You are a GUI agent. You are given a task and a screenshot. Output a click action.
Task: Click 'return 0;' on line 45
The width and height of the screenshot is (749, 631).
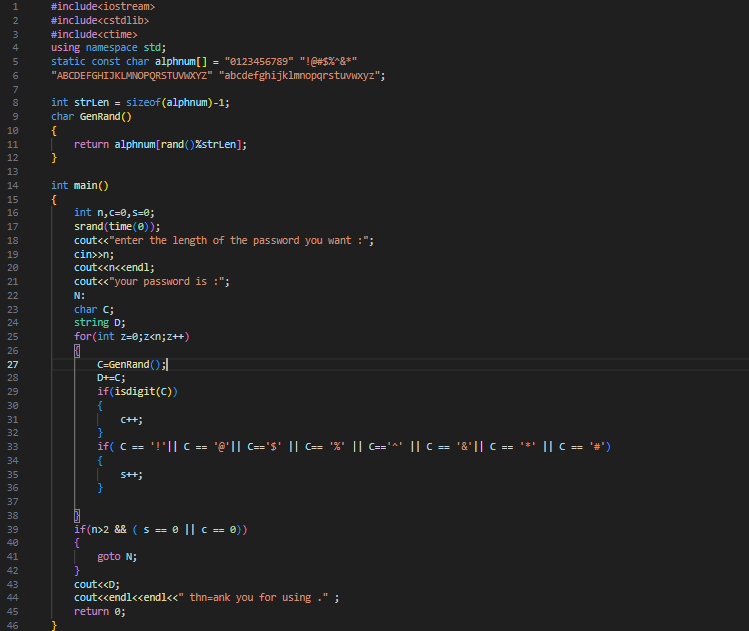100,611
